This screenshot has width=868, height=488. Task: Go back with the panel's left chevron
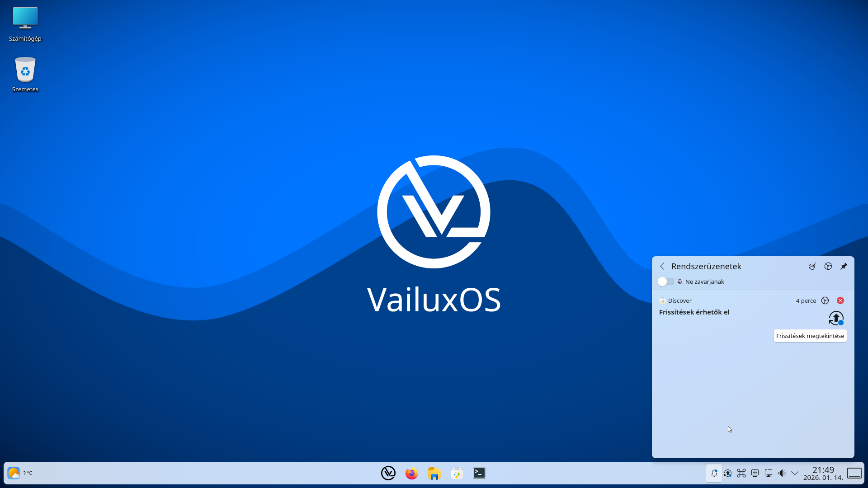[x=662, y=266]
